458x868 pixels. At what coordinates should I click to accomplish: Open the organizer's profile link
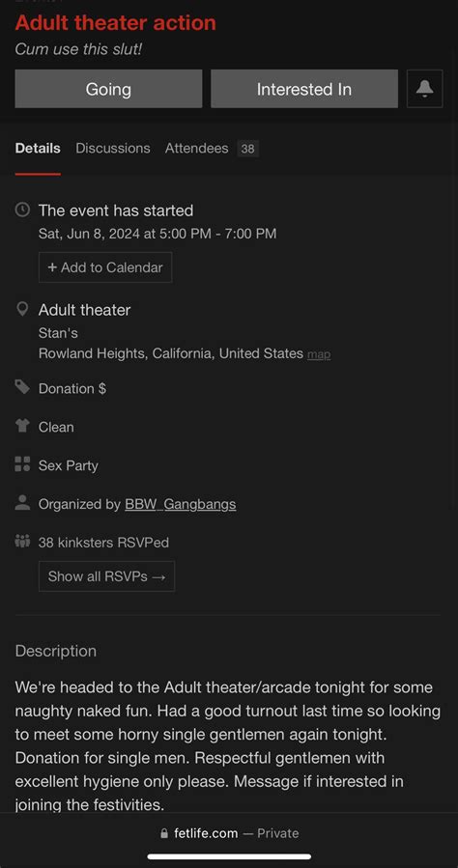coord(181,504)
